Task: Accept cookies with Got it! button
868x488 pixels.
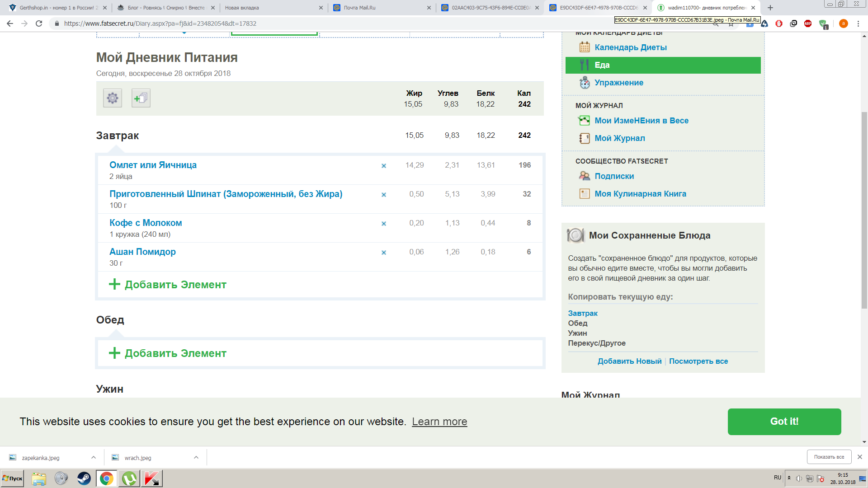Action: pyautogui.click(x=784, y=422)
